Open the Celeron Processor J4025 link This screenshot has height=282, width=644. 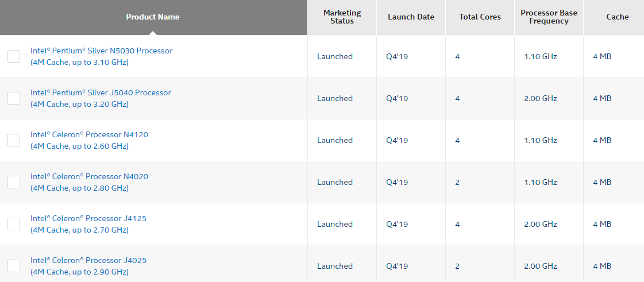(x=88, y=260)
